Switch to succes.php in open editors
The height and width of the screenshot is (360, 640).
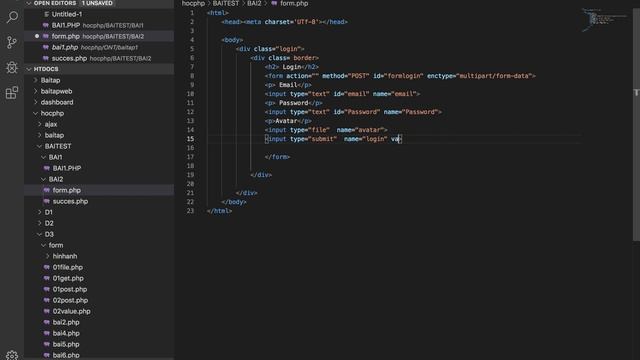pos(99,58)
